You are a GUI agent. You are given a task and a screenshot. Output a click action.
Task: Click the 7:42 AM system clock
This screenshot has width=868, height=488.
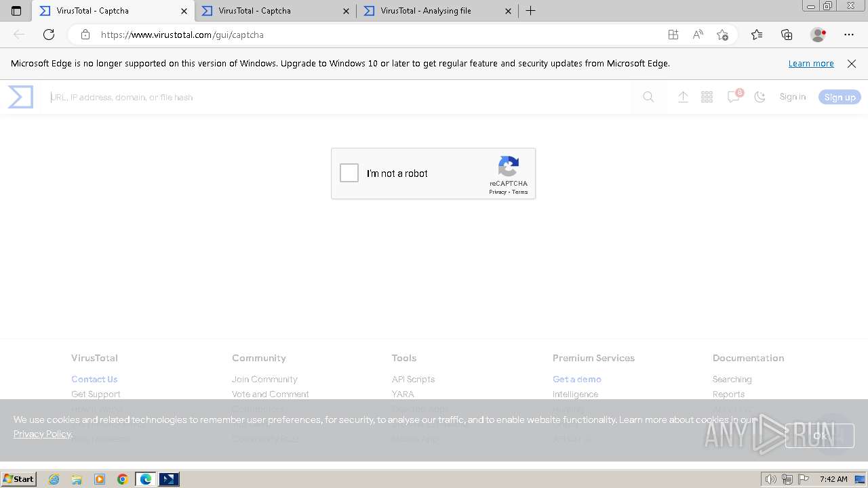pos(833,479)
